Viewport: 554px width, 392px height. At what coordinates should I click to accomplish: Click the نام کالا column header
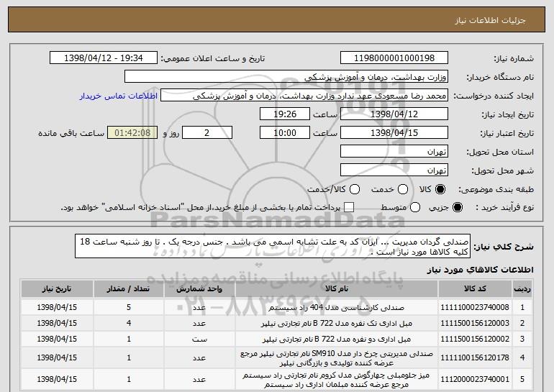pyautogui.click(x=337, y=289)
